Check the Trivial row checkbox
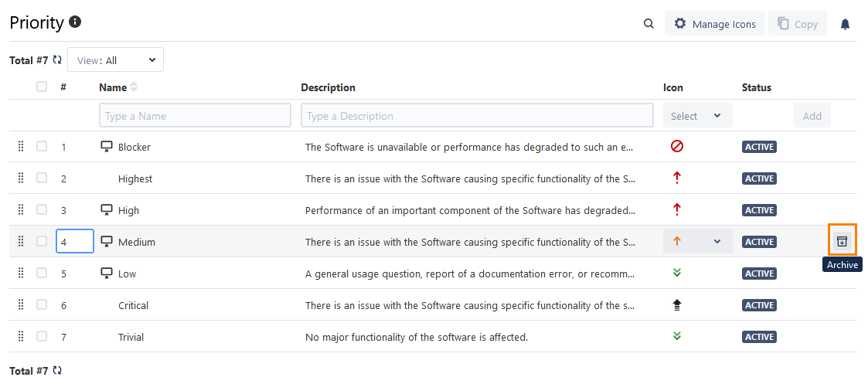 click(x=42, y=335)
